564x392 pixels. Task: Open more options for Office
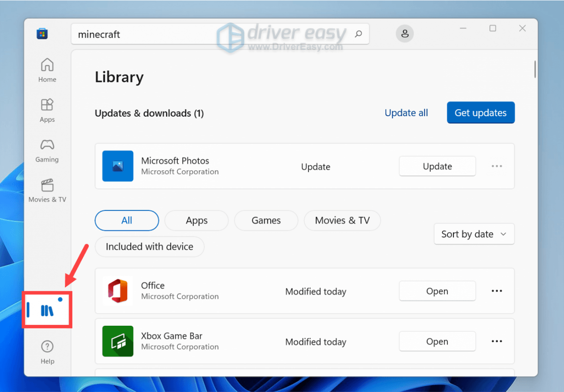(497, 291)
